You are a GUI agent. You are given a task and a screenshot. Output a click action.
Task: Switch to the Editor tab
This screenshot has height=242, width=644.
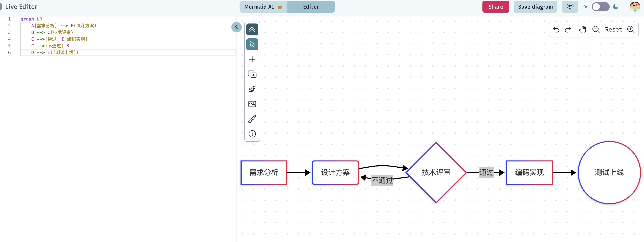tap(311, 7)
